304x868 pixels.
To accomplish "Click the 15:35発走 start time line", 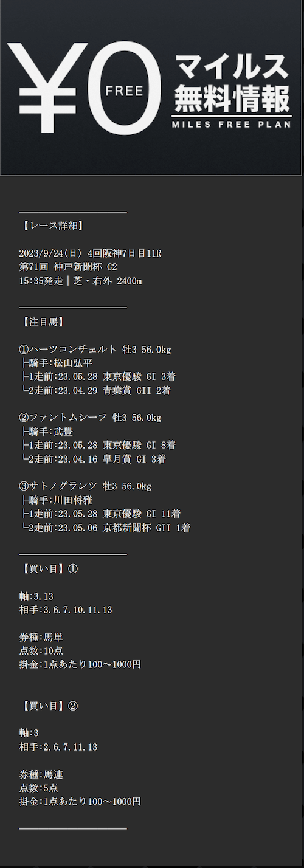I will (81, 281).
